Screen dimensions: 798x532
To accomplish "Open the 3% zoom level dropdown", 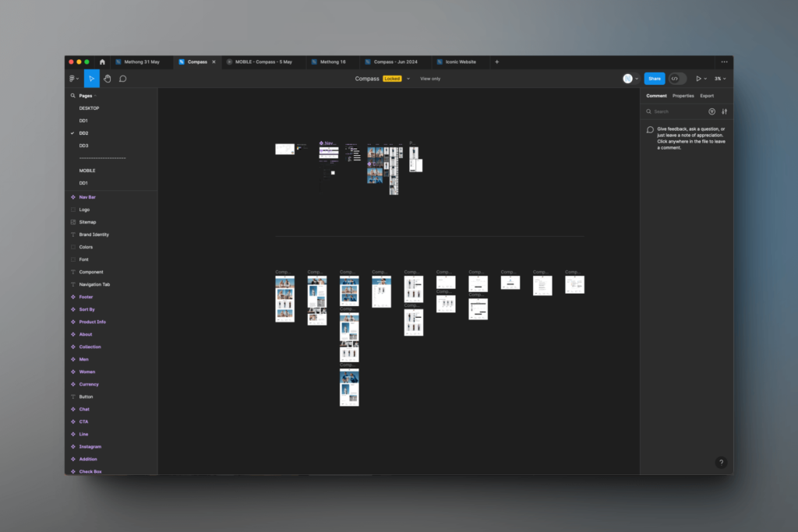I will (x=720, y=79).
